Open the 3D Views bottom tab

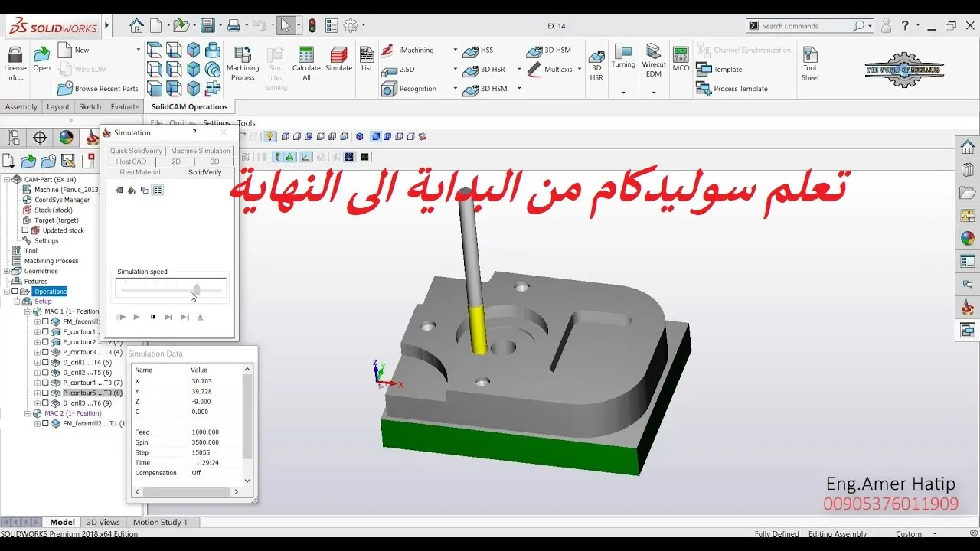(103, 522)
